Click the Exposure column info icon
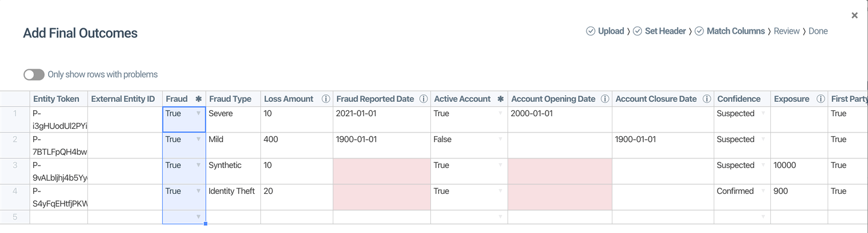 [820, 99]
